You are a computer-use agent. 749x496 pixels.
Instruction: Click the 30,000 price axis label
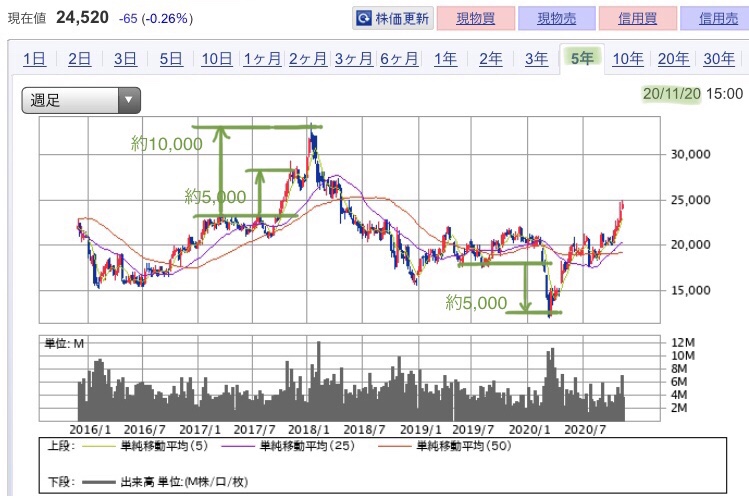690,154
